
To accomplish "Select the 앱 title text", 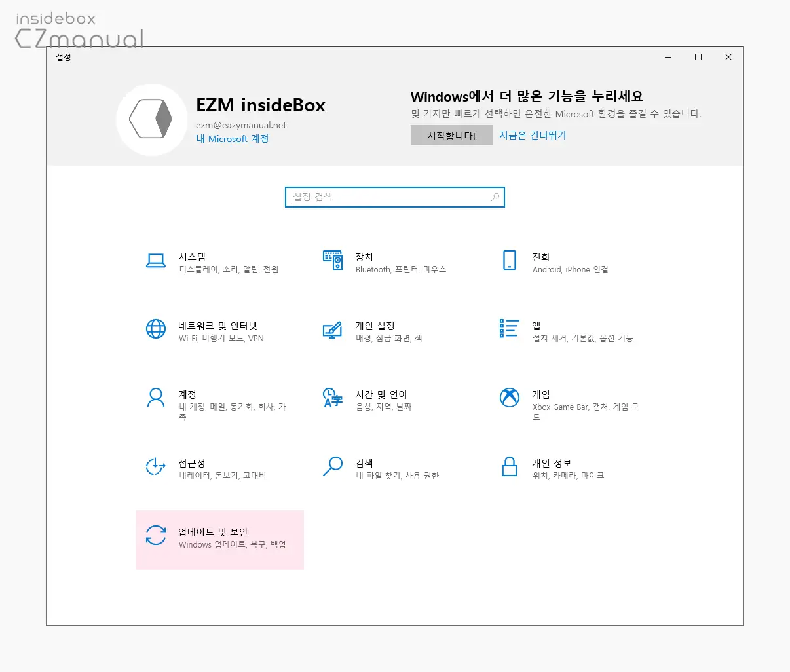I will click(x=536, y=326).
